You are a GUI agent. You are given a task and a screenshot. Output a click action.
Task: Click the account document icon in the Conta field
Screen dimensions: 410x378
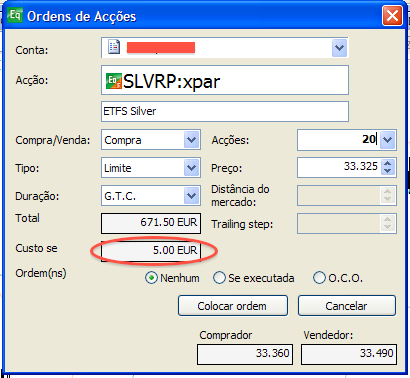(114, 47)
